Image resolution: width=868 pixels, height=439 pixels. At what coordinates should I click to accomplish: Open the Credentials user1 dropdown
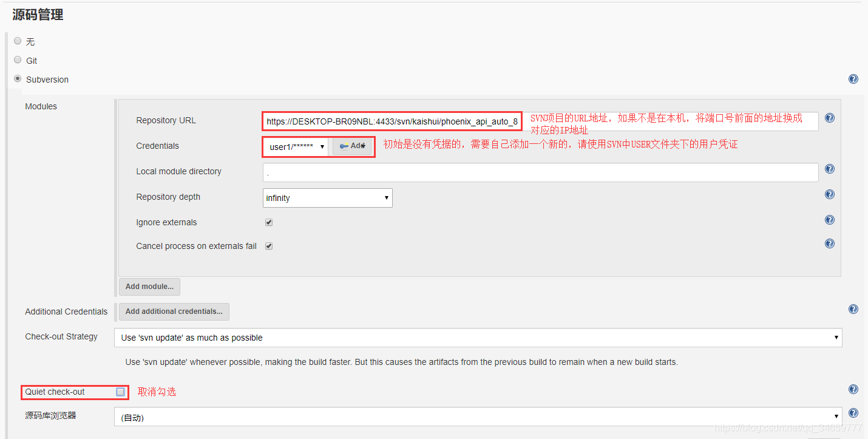point(296,146)
